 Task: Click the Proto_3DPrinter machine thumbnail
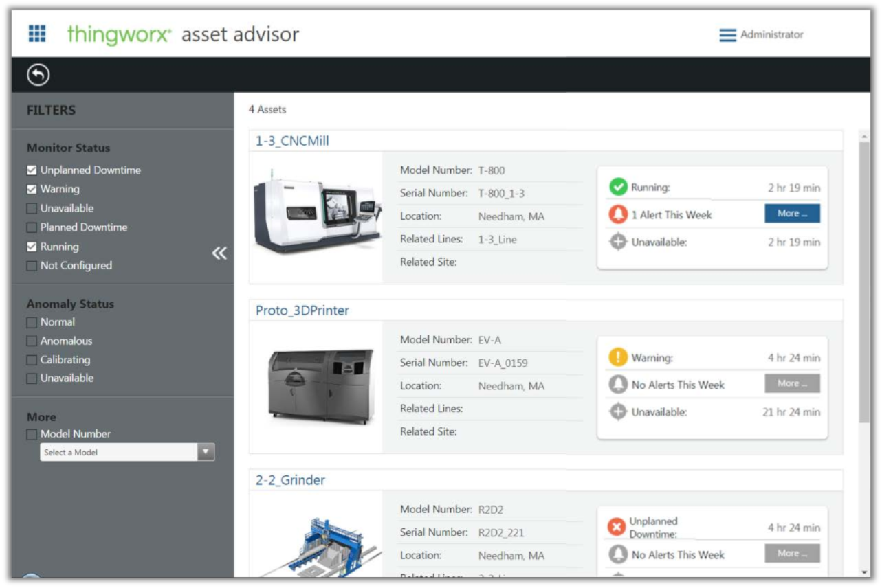pos(320,385)
